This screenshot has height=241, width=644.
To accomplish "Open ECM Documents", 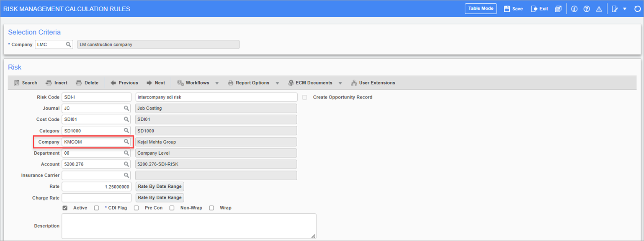I will point(310,83).
